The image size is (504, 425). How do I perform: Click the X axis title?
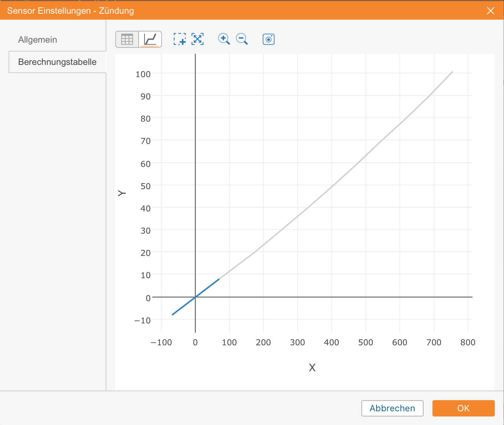(x=312, y=368)
